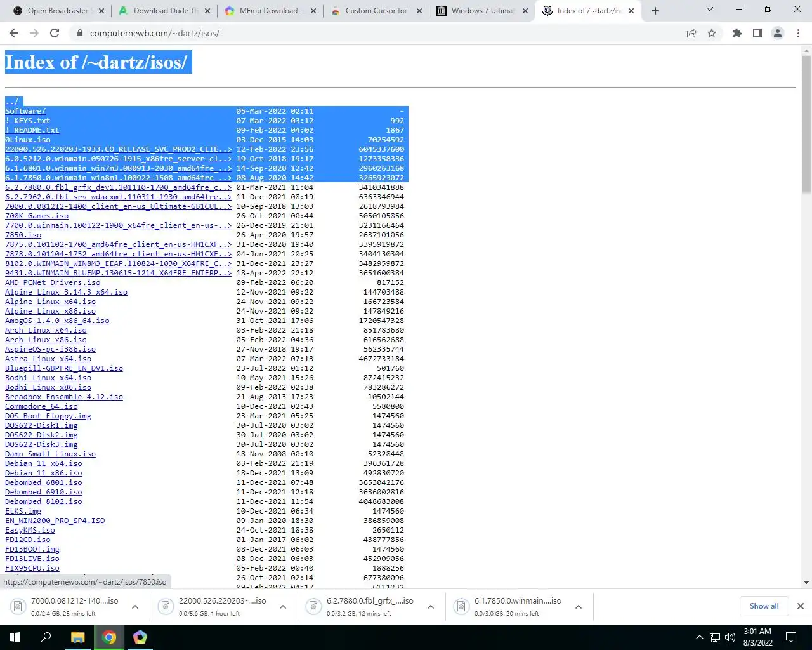This screenshot has height=650, width=812.
Task: Download EasyKMS.iso
Action: coord(30,530)
